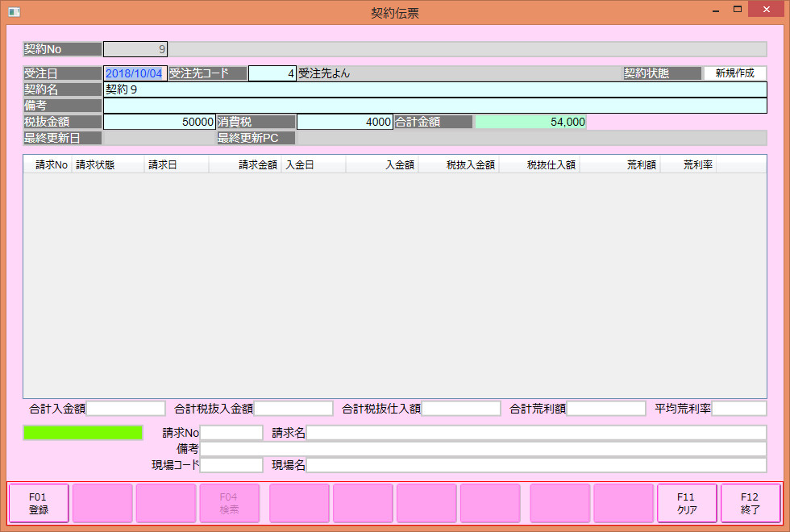This screenshot has width=790, height=532.
Task: Click the 請求名 input field
Action: 536,433
